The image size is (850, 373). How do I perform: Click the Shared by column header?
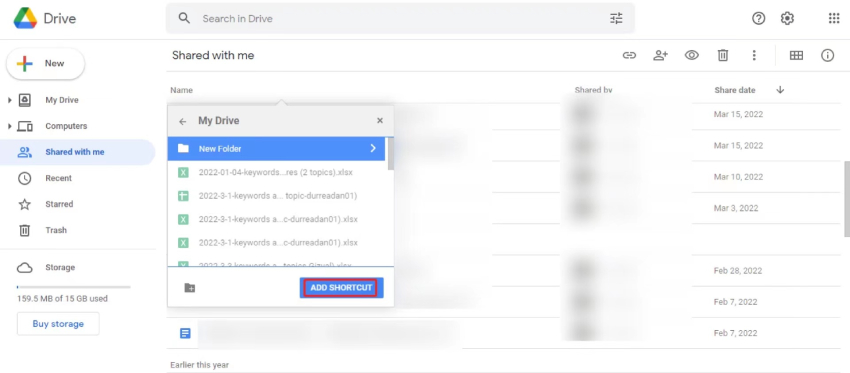point(594,90)
